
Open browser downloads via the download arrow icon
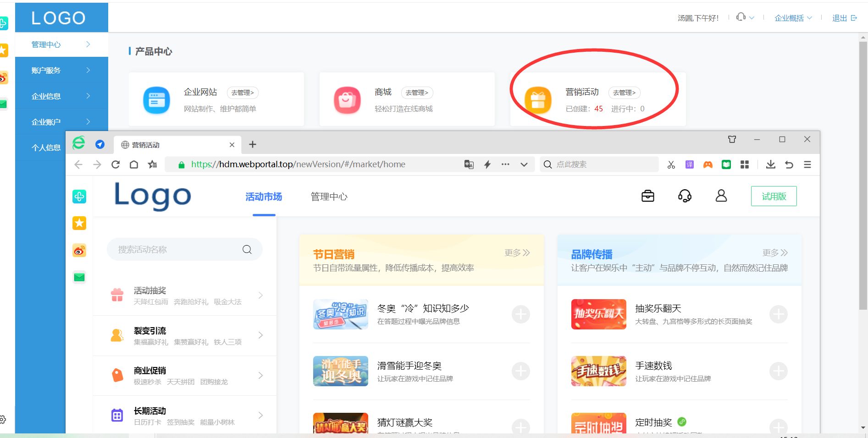point(770,164)
